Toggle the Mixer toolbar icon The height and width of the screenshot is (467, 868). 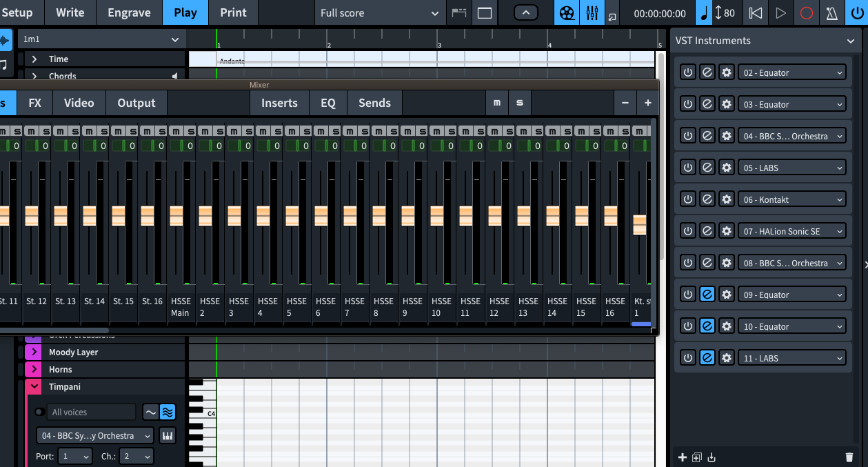[592, 13]
